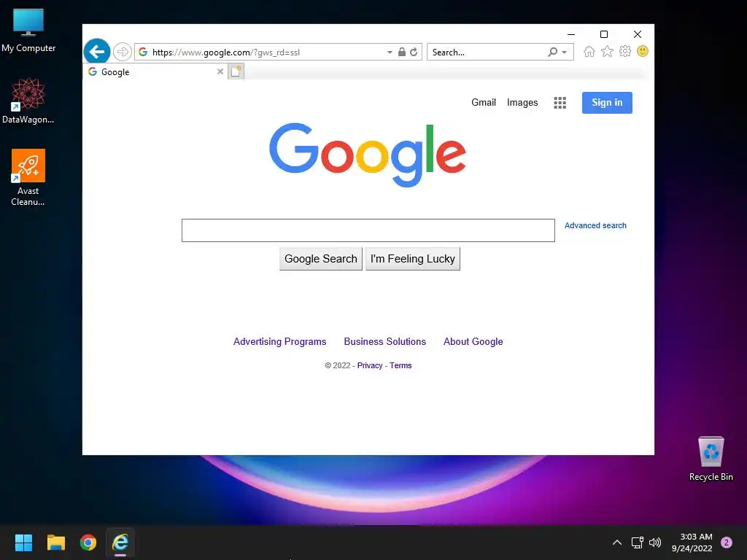Open Business Solutions link

tap(385, 341)
